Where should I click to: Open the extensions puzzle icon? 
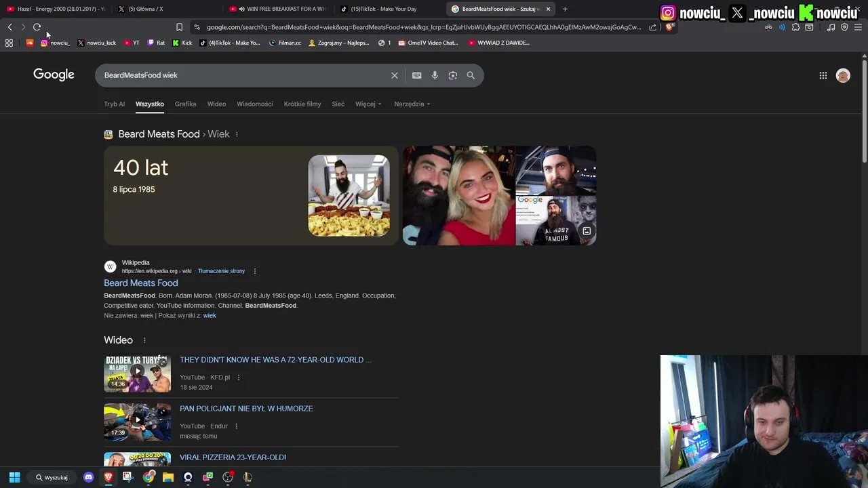(795, 27)
